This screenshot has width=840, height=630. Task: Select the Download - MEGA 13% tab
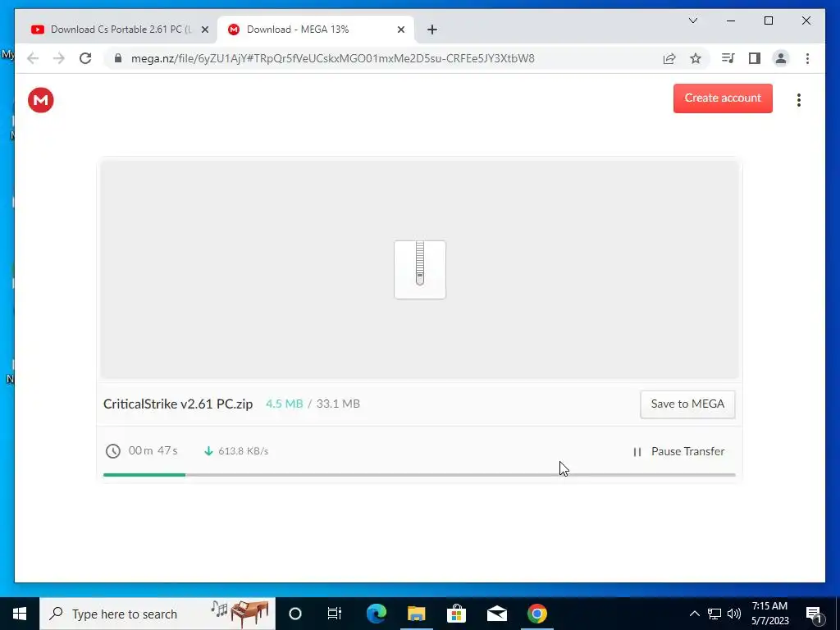point(315,30)
